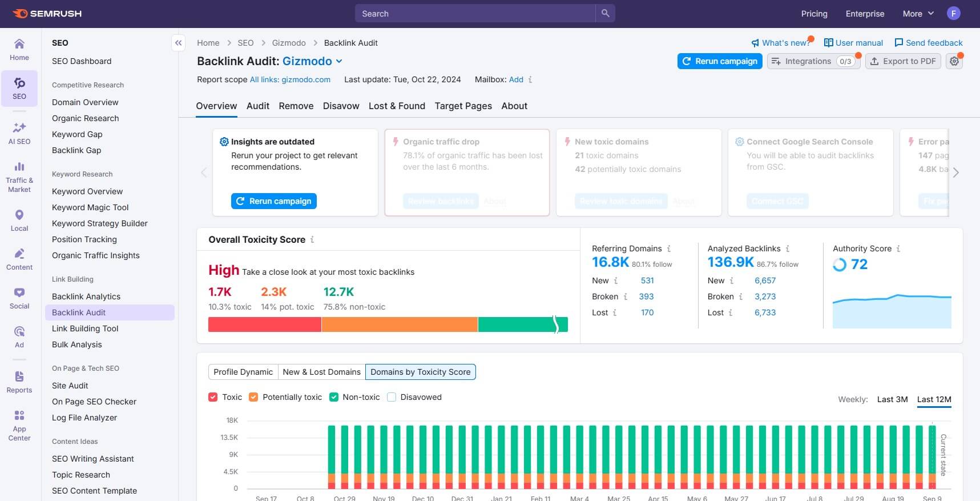Screen dimensions: 980x501
Task: Open the user profile avatar
Action: pos(954,13)
